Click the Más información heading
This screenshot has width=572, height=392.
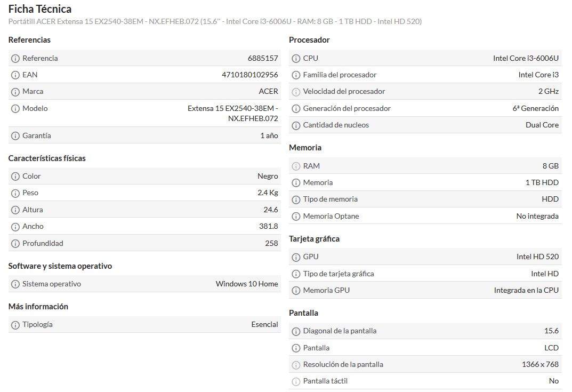[38, 307]
